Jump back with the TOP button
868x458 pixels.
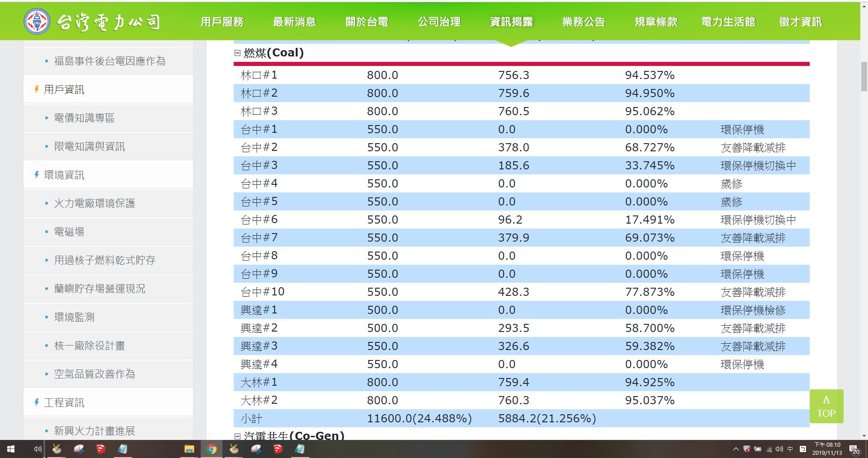826,407
